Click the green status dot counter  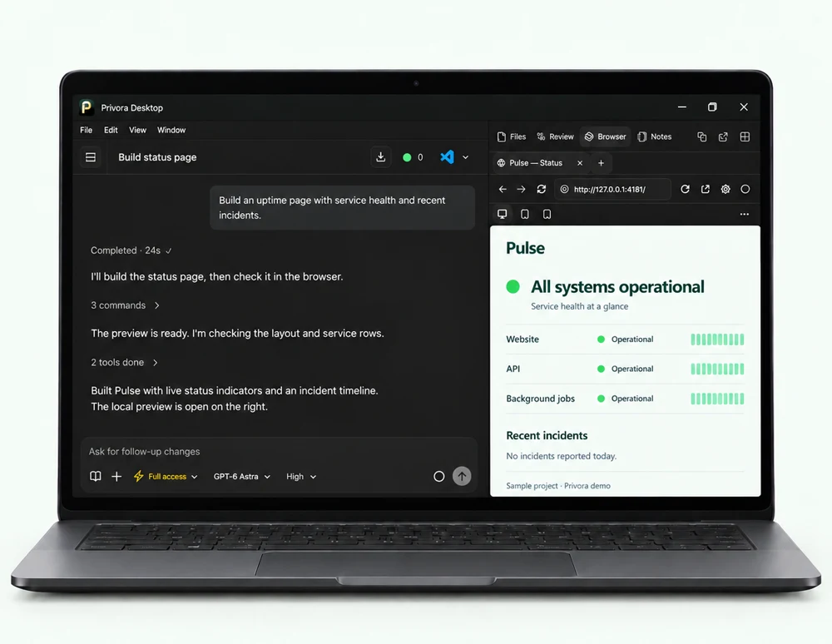pos(413,157)
